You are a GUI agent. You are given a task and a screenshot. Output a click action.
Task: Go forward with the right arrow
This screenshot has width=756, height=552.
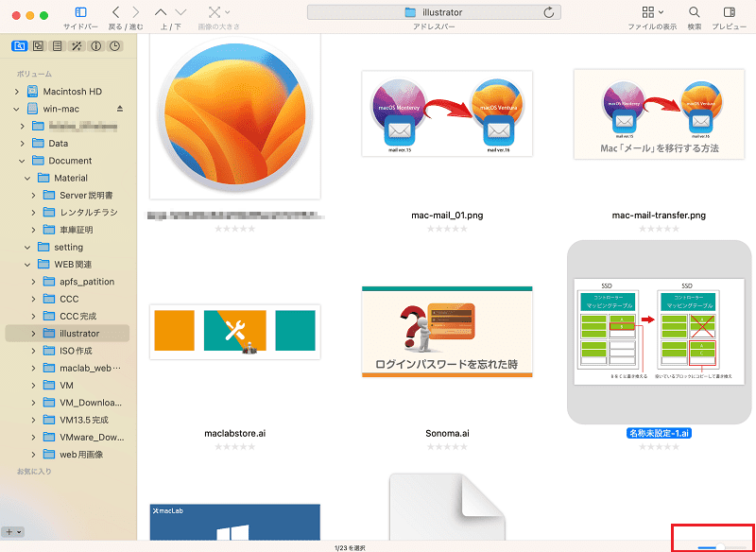pos(136,12)
